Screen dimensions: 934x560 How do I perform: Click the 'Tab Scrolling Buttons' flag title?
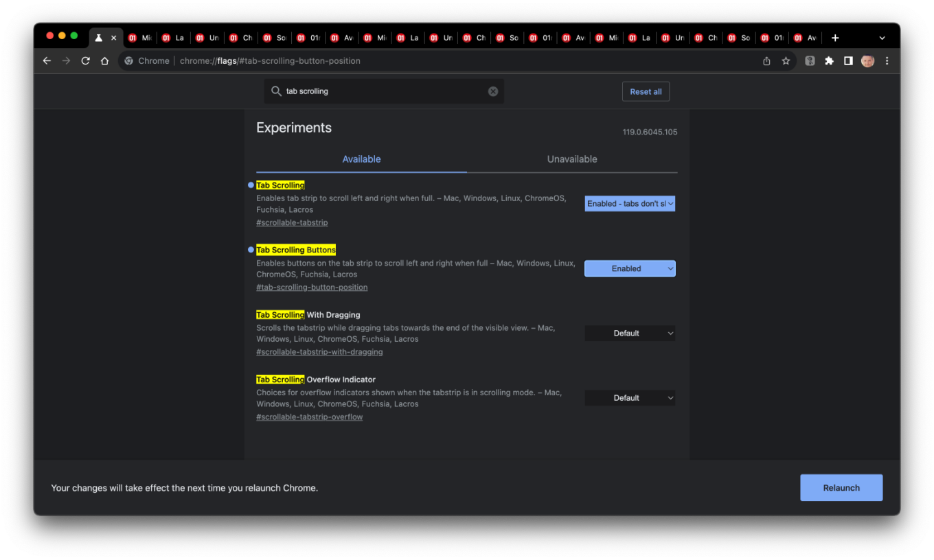[x=296, y=250]
